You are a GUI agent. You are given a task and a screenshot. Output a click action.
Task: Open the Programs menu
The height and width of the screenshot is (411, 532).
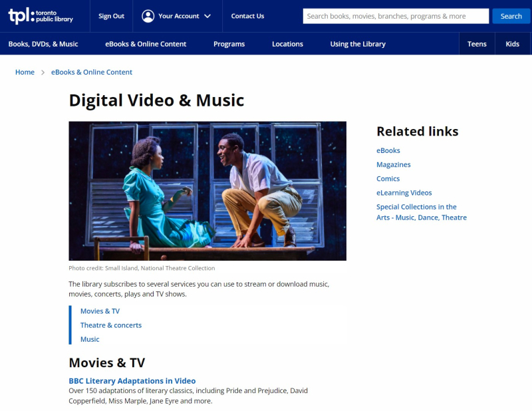(x=229, y=44)
